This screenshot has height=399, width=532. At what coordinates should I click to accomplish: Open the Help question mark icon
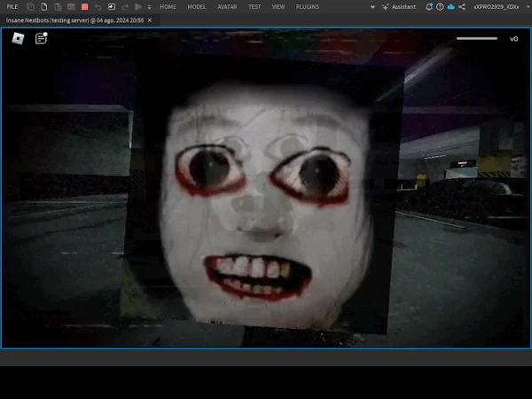pyautogui.click(x=440, y=6)
